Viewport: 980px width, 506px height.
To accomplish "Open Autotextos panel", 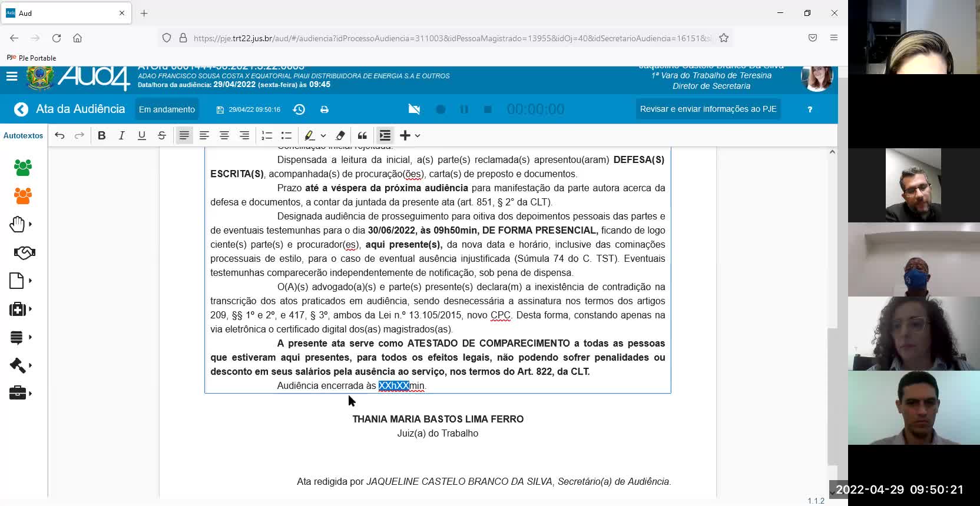I will point(24,135).
